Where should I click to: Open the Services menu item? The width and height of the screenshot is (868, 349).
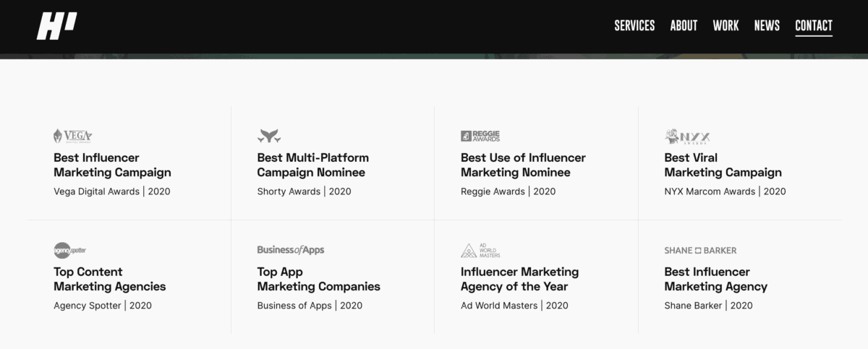pos(634,26)
